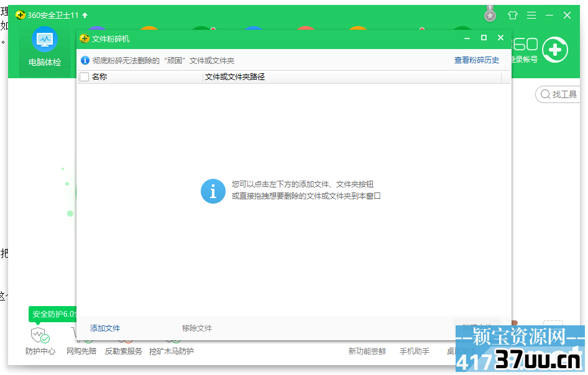Click the 文件或文件夹路径 column header

(352, 77)
